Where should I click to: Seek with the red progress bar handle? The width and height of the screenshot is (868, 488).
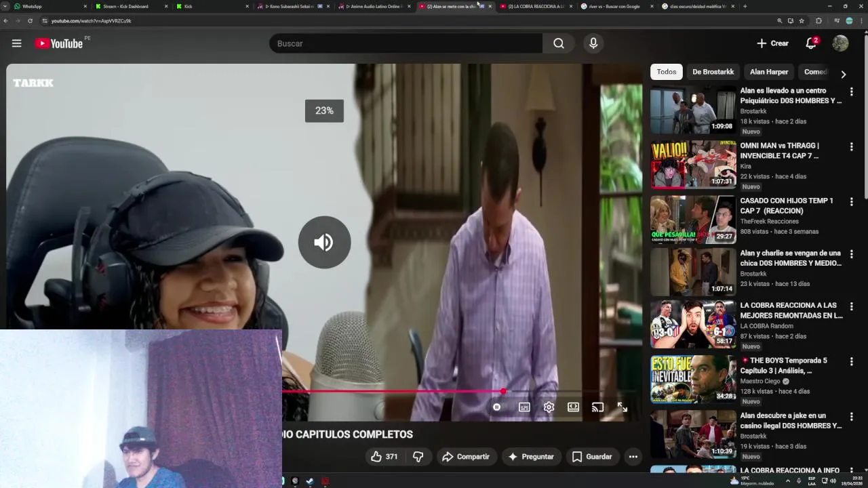503,392
